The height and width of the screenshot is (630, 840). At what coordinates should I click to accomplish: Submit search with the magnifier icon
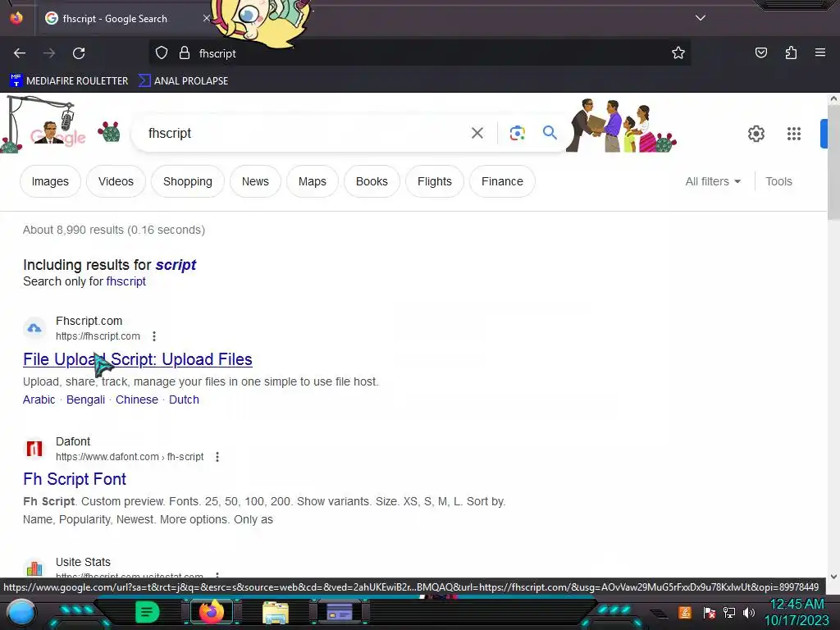pos(550,132)
